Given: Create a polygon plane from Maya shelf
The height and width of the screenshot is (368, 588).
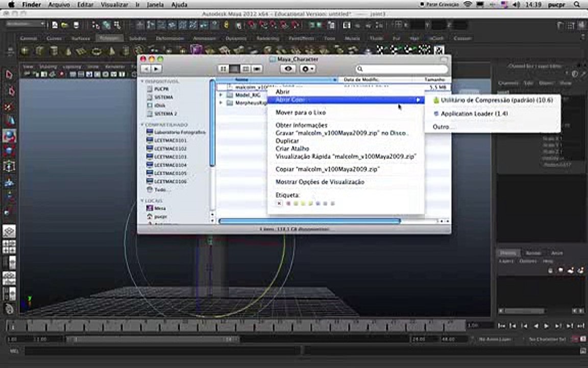Looking at the screenshot, I should click(x=81, y=51).
